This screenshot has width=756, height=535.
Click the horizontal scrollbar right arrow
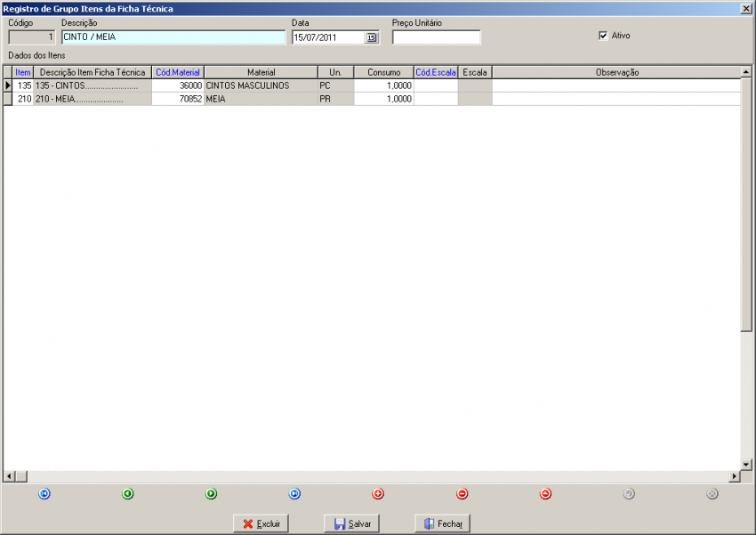[x=735, y=476]
